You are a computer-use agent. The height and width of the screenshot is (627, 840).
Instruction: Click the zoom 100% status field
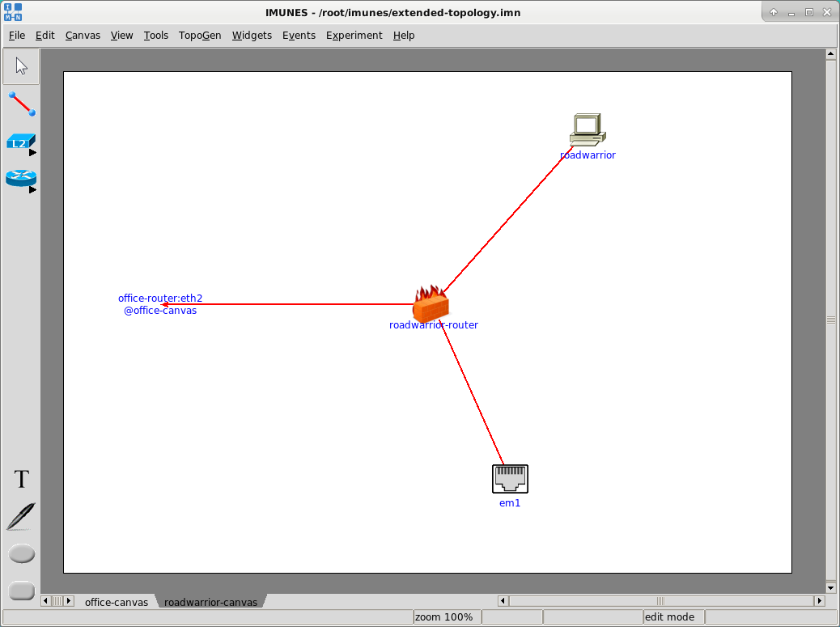447,616
